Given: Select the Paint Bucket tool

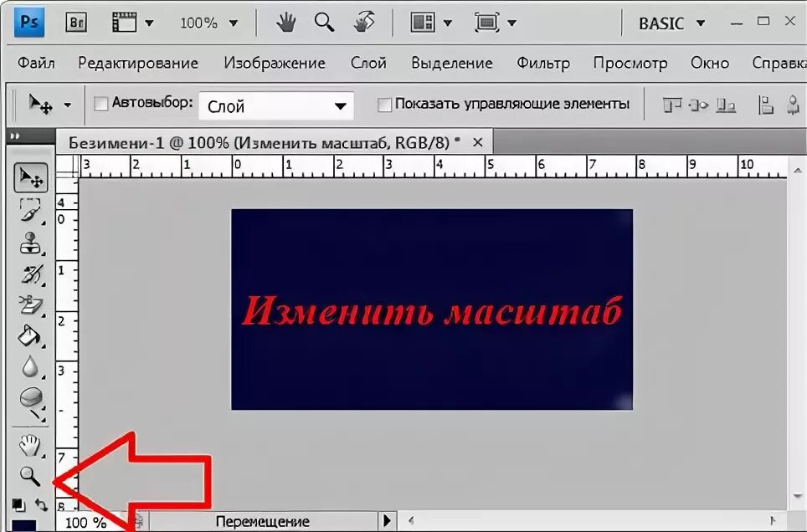Looking at the screenshot, I should point(30,335).
